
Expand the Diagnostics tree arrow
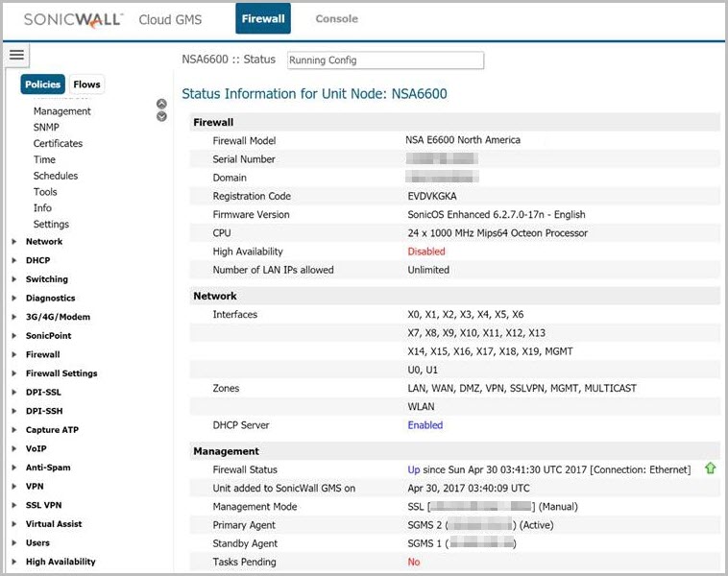coord(14,298)
